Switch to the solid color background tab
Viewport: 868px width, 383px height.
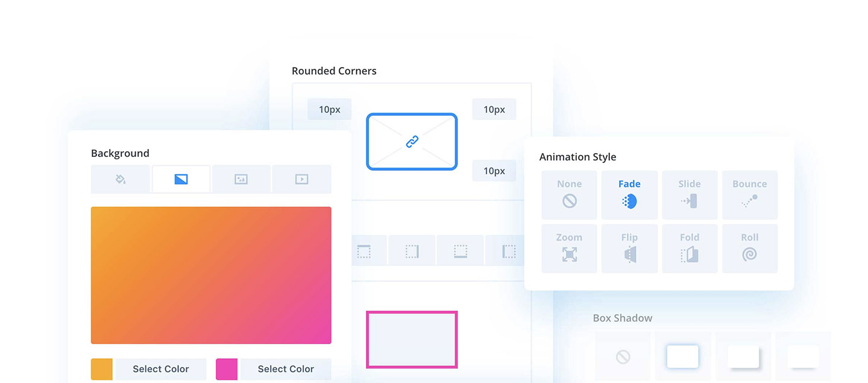121,179
